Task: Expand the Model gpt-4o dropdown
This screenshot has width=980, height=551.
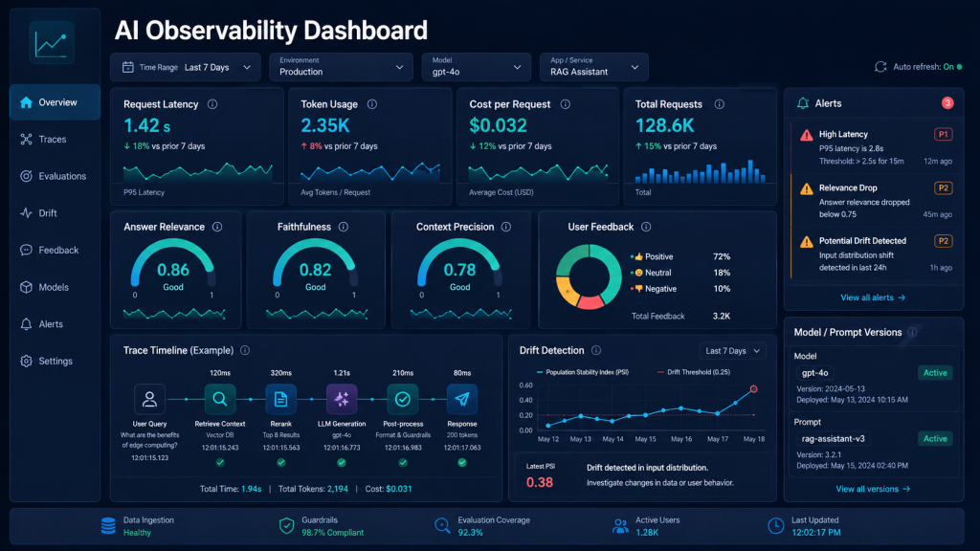Action: pos(477,67)
